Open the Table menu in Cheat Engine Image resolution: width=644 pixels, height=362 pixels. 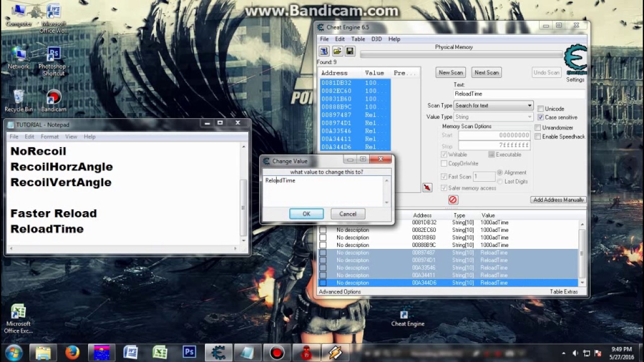pyautogui.click(x=358, y=39)
